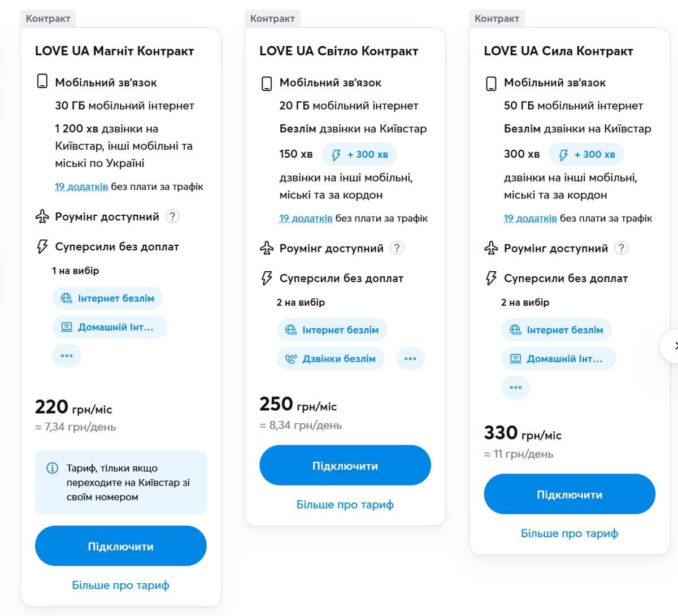This screenshot has height=616, width=678.
Task: Open roaming help question mark in Світло card
Action: click(397, 248)
